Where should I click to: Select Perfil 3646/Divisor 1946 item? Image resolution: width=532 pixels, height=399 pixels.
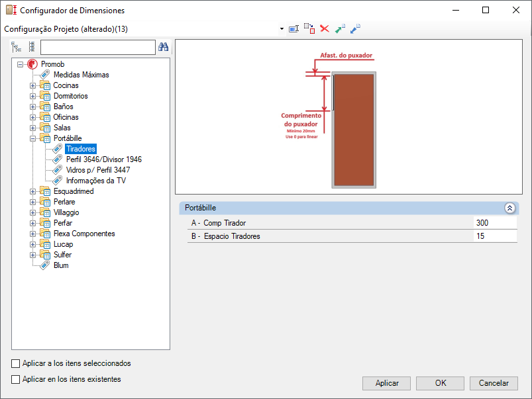(x=104, y=159)
